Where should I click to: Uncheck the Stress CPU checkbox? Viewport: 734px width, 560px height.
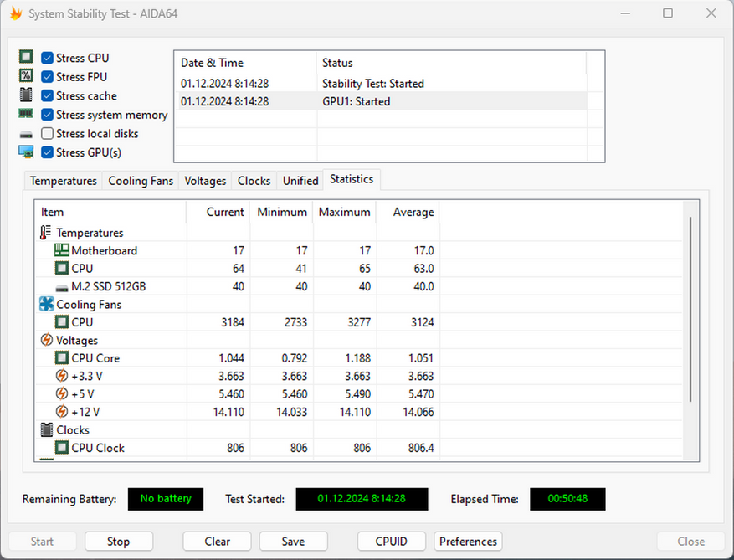click(x=48, y=59)
